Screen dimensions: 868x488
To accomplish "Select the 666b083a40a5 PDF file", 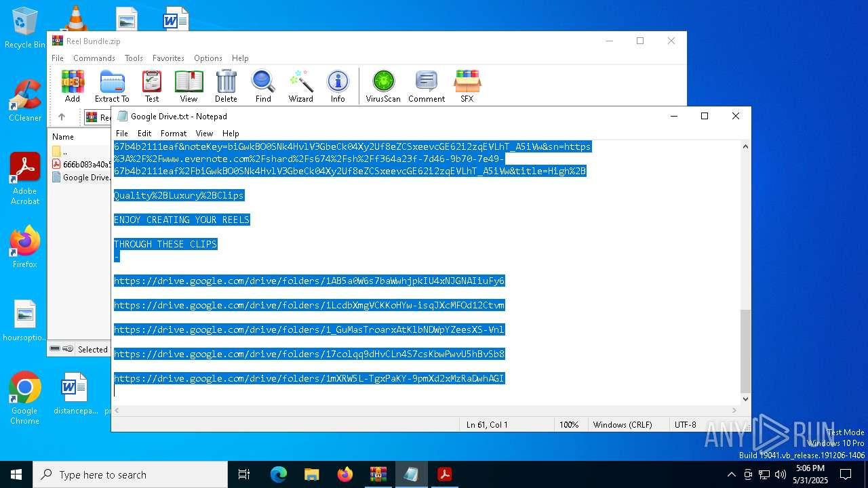I will click(x=80, y=165).
